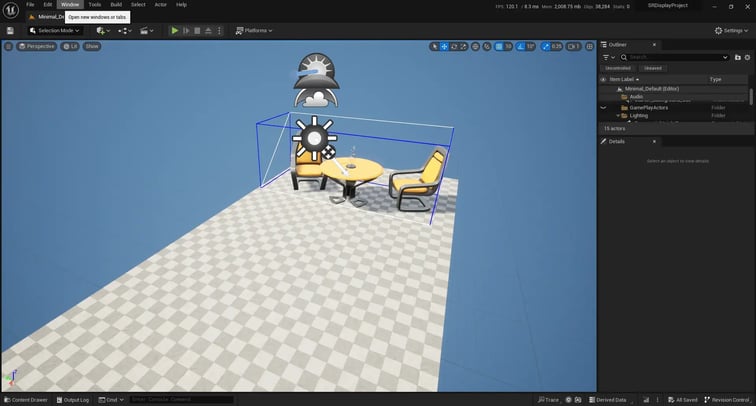Click the Outliner add folder icon
The width and height of the screenshot is (756, 406).
737,57
